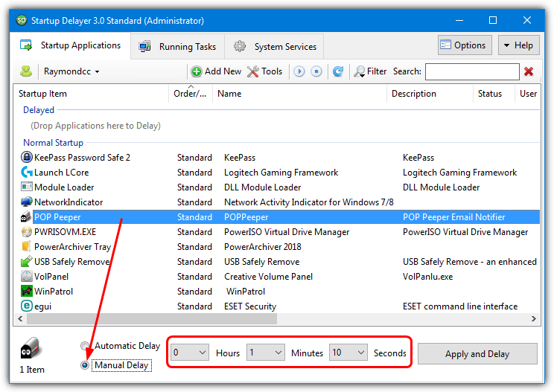Click the egui ESET icon

click(x=27, y=306)
